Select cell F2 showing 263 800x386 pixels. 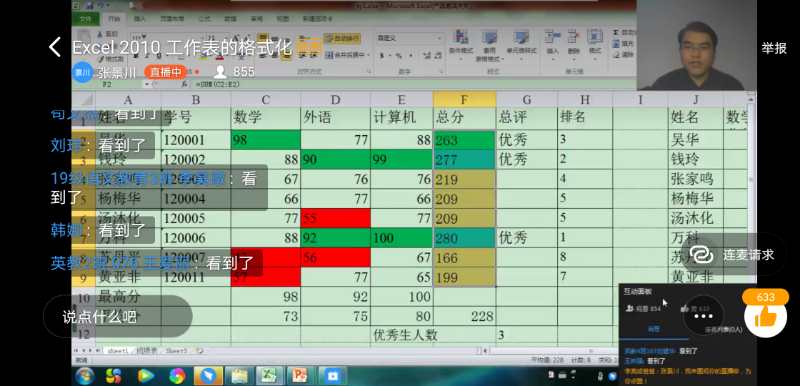464,140
